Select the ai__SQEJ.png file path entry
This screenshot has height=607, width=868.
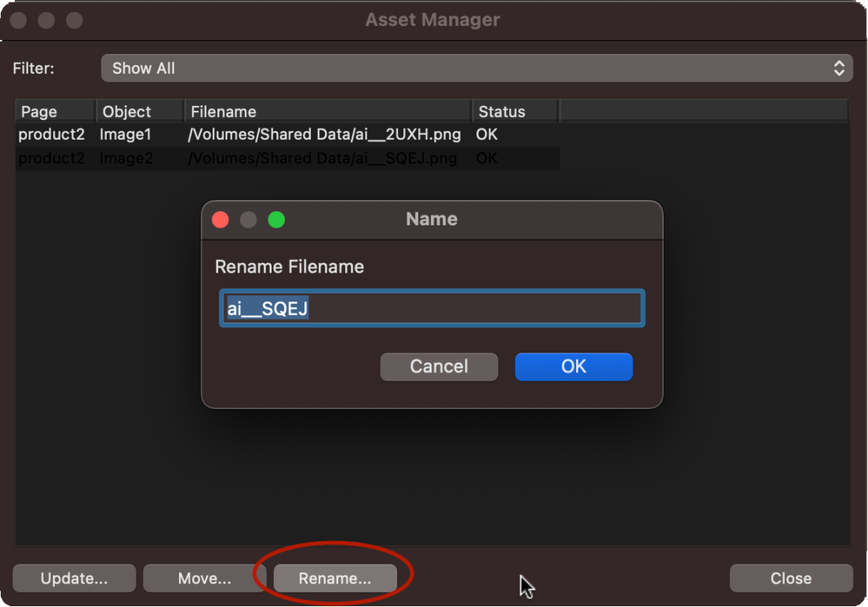tap(323, 159)
